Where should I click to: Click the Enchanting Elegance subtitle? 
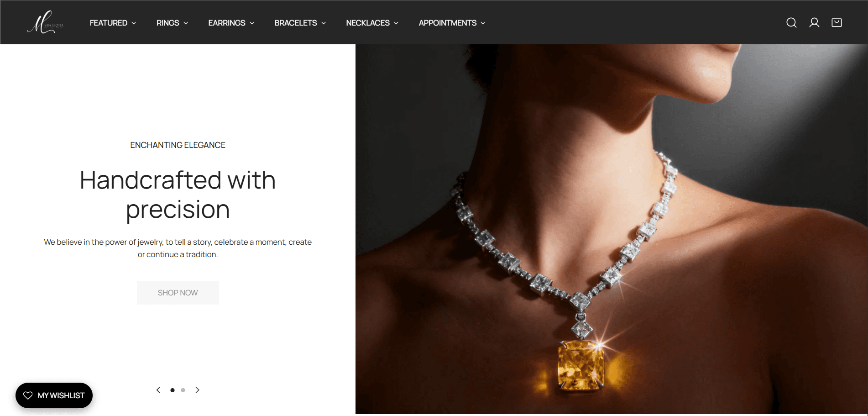[178, 145]
